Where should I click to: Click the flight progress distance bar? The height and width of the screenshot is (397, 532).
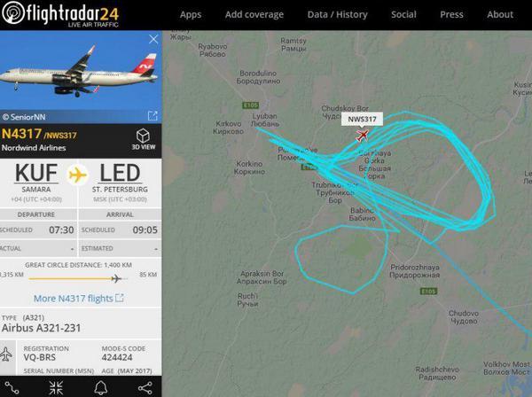click(78, 278)
